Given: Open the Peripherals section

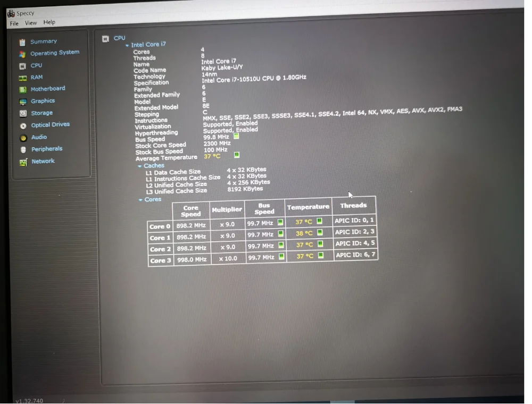Looking at the screenshot, I should point(47,149).
